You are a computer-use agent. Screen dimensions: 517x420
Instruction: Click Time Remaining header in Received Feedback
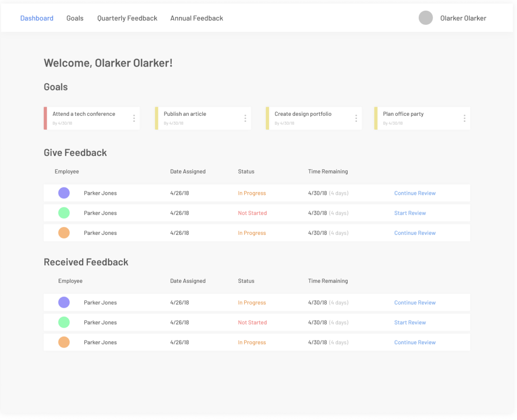[x=328, y=281]
